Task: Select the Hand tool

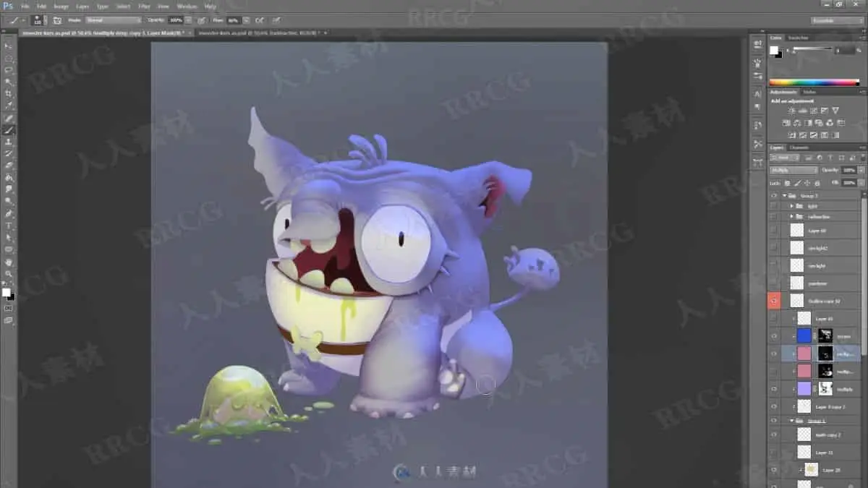Action: pos(9,262)
